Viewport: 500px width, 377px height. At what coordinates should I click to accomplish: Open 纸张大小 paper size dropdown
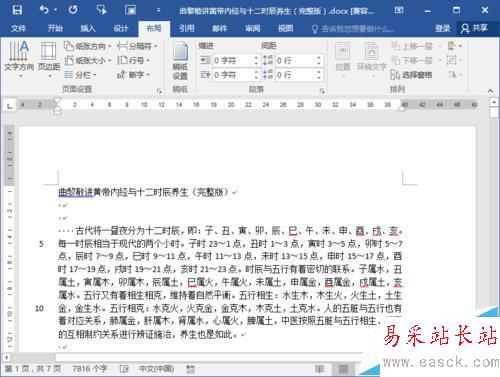87,60
